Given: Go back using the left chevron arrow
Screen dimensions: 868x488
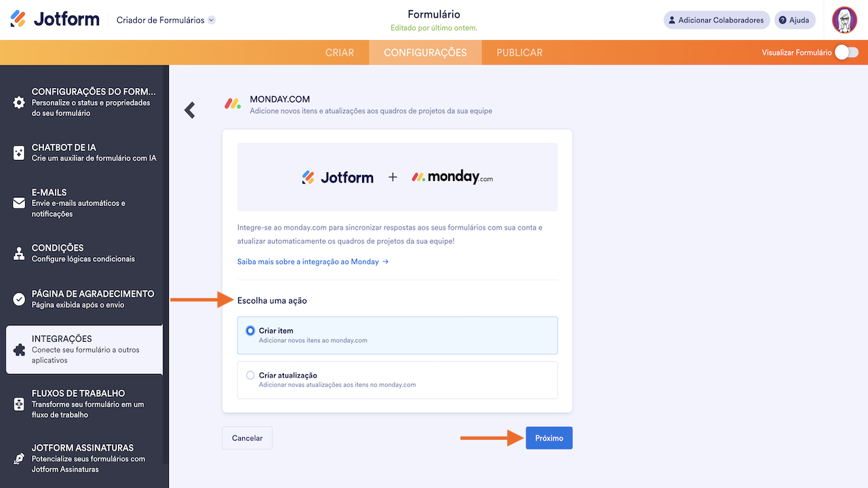Looking at the screenshot, I should pos(190,110).
